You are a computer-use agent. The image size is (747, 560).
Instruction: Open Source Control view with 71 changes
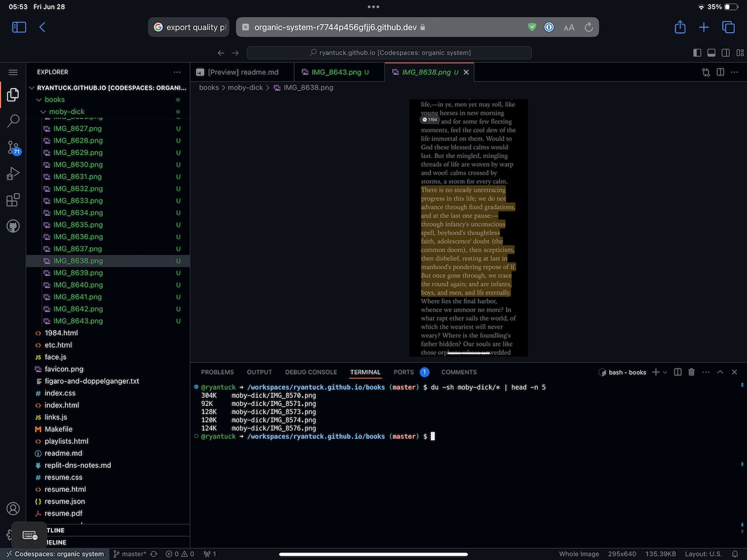click(x=13, y=147)
